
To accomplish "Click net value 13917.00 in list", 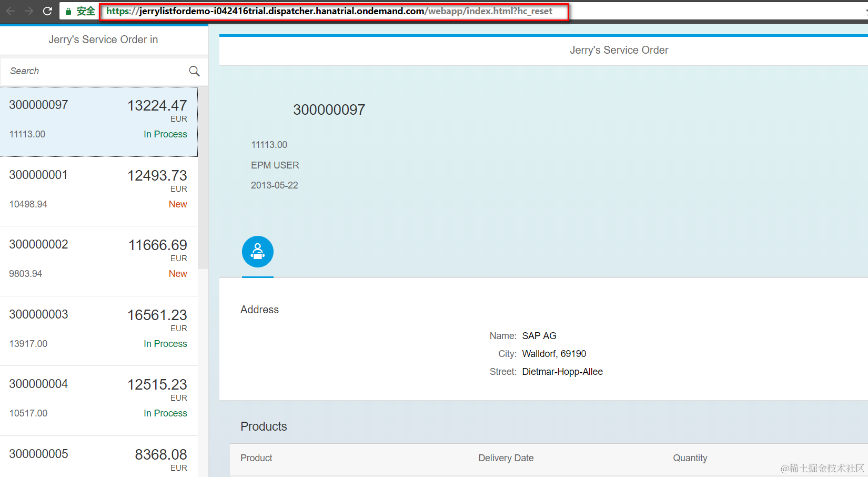I will point(28,344).
